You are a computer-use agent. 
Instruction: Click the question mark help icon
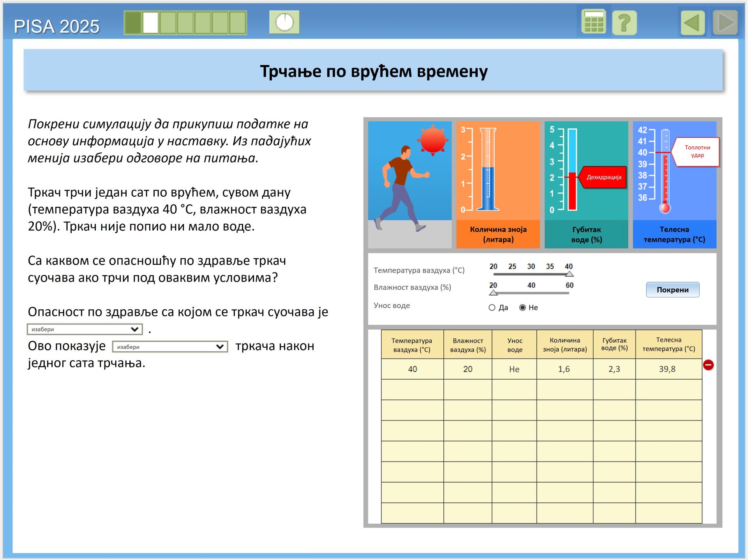tap(624, 23)
